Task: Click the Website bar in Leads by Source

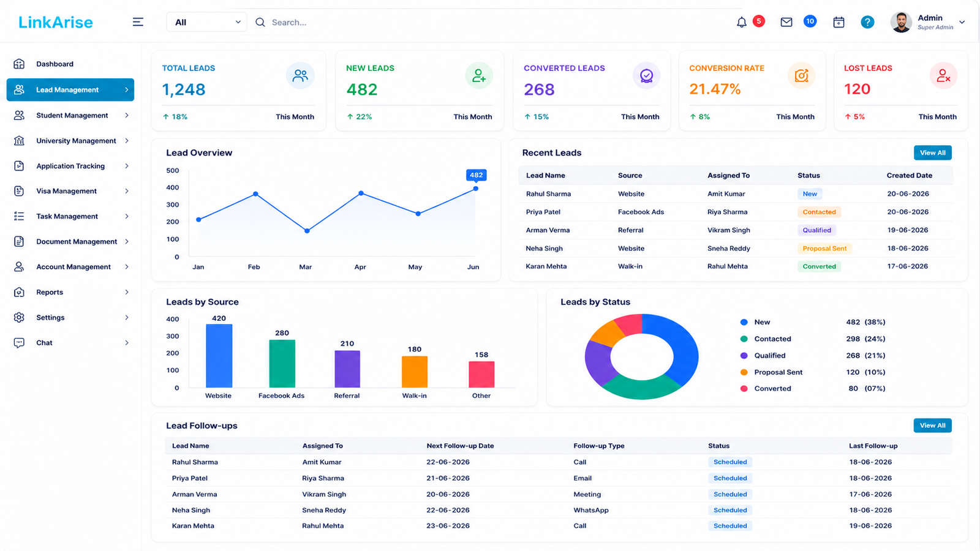Action: (219, 356)
